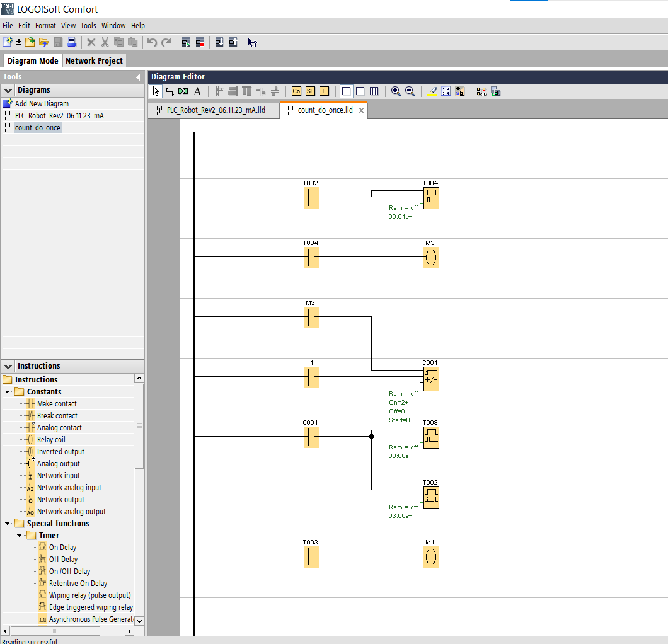Zoom in using the magnifier plus icon
668x644 pixels.
[396, 91]
